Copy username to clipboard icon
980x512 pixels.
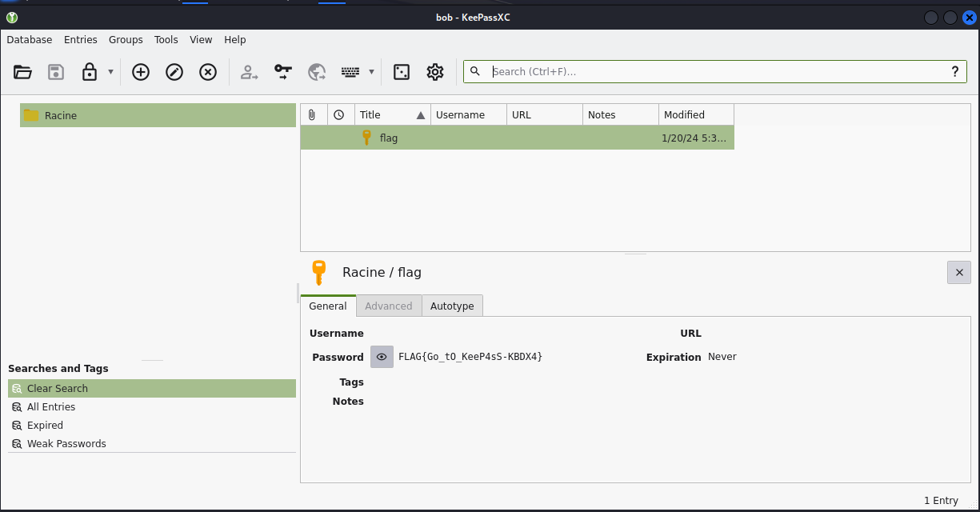coord(250,72)
